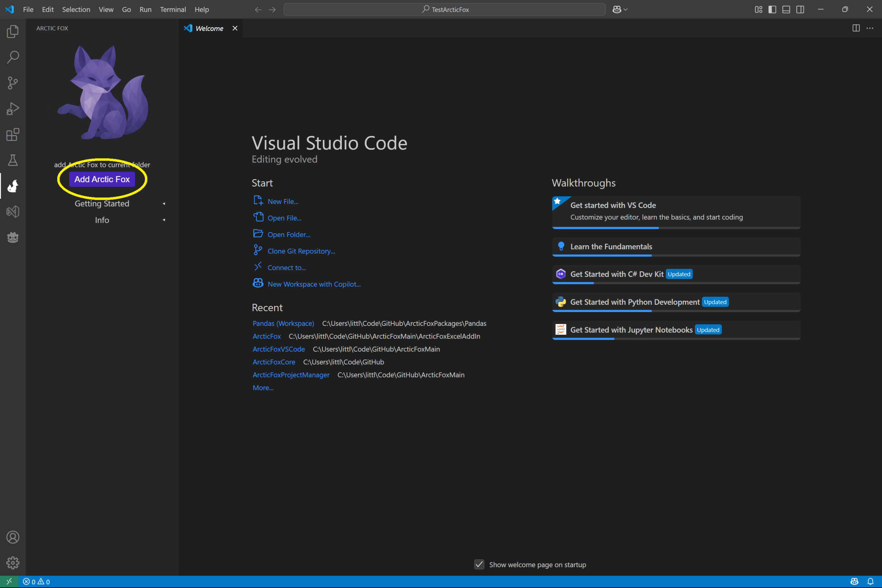Click More... under Recent
Viewport: 882px width, 588px height.
point(263,388)
